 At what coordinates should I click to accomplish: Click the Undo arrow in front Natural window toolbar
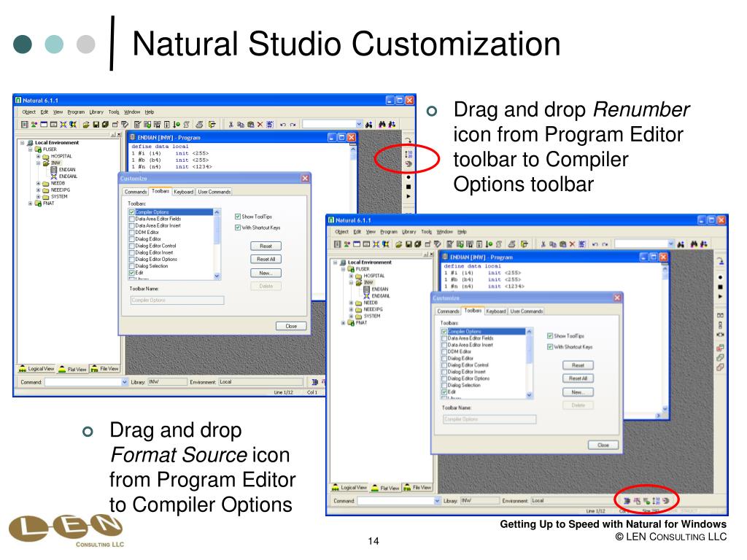pyautogui.click(x=595, y=244)
